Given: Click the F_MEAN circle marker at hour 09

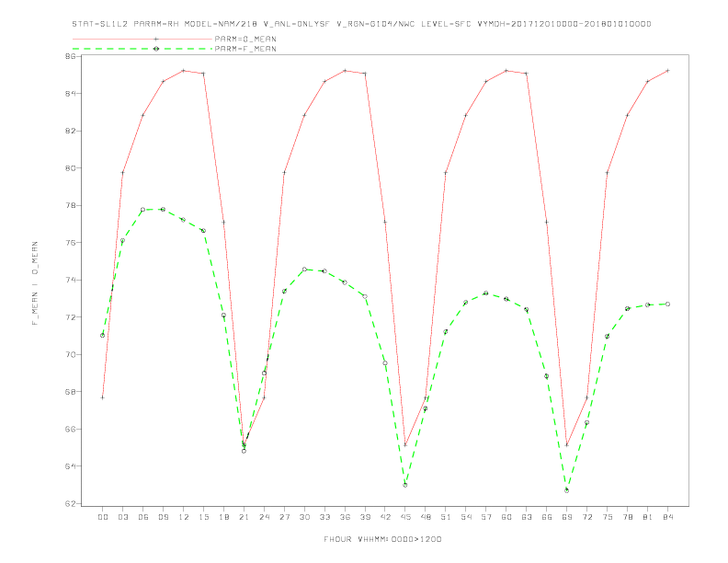Looking at the screenshot, I should 163,210.
